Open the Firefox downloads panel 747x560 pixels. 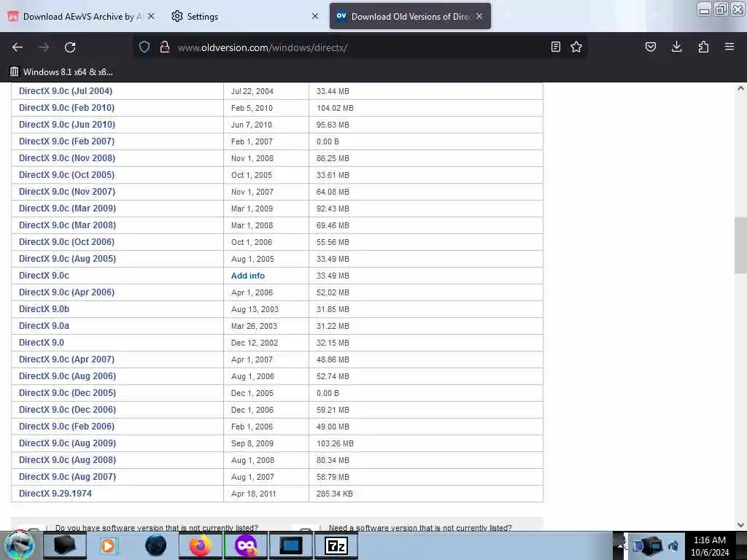tap(676, 47)
